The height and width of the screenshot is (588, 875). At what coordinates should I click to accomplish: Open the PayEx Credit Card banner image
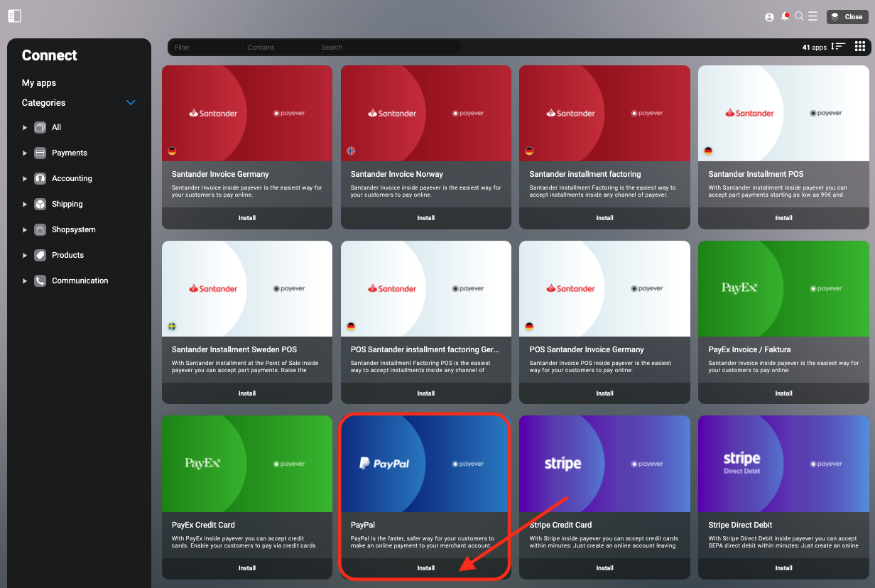(247, 464)
